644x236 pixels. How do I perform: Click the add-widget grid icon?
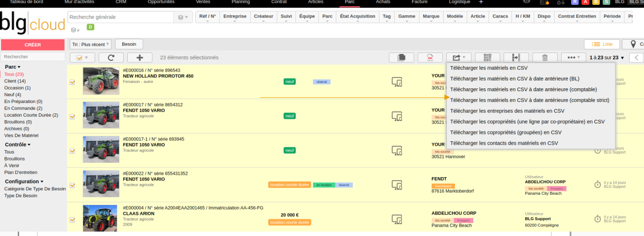pyautogui.click(x=561, y=2)
